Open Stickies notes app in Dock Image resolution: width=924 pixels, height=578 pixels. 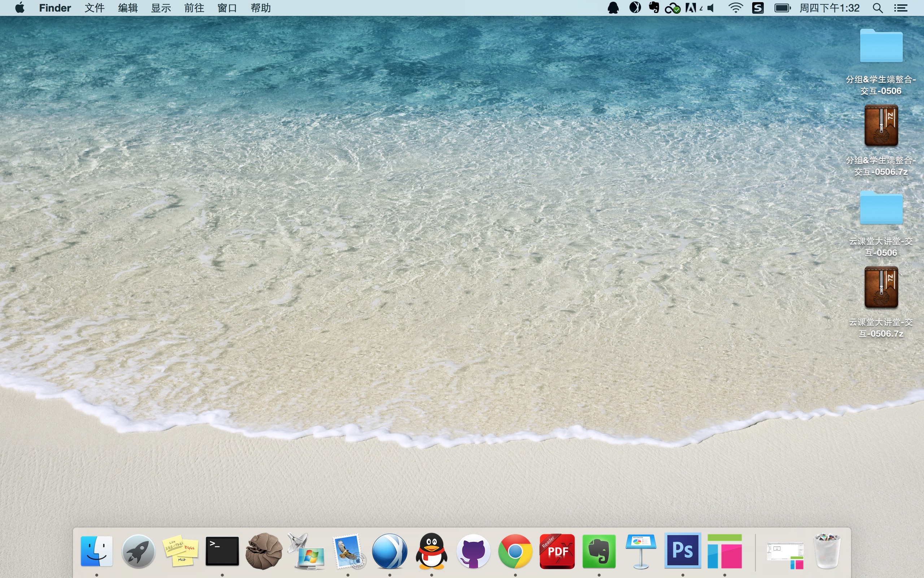point(180,551)
